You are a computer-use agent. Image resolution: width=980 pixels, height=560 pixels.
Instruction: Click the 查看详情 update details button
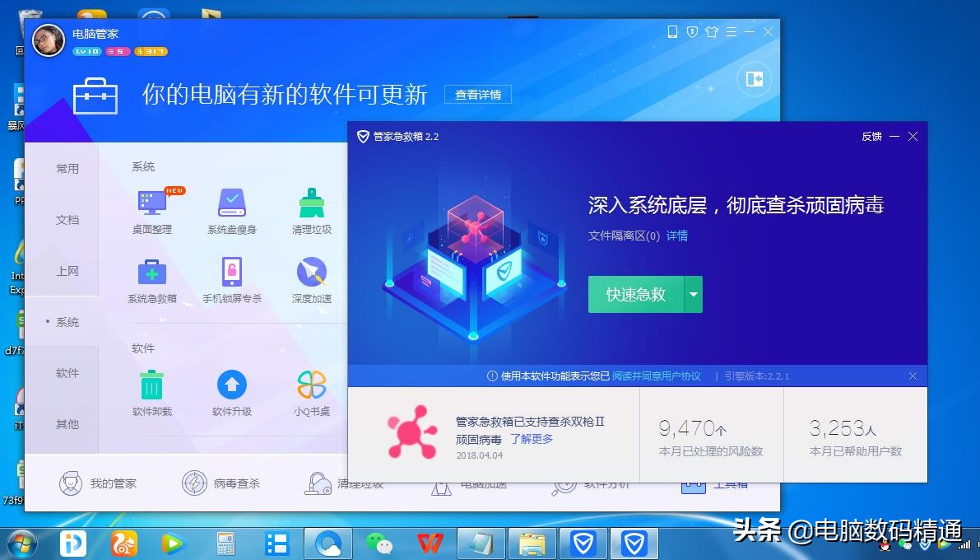tap(478, 94)
